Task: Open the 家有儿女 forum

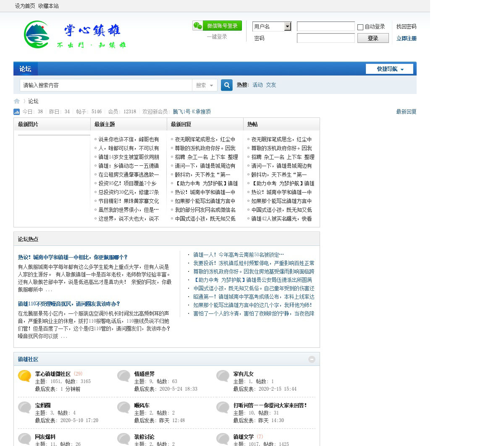Action: tap(244, 374)
